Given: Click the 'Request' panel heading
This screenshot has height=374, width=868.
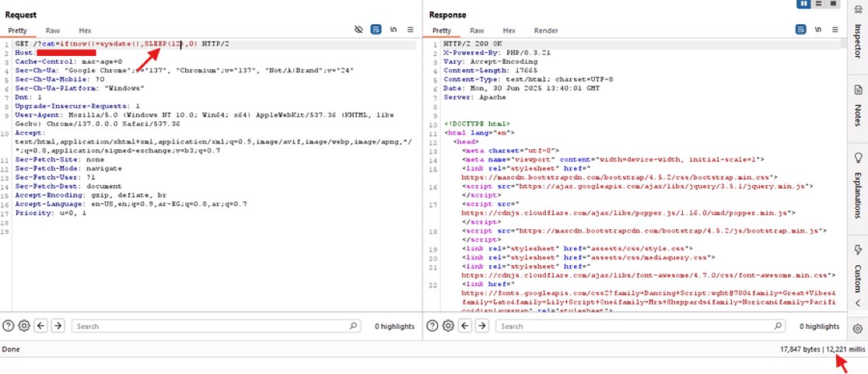Looking at the screenshot, I should click(x=20, y=15).
